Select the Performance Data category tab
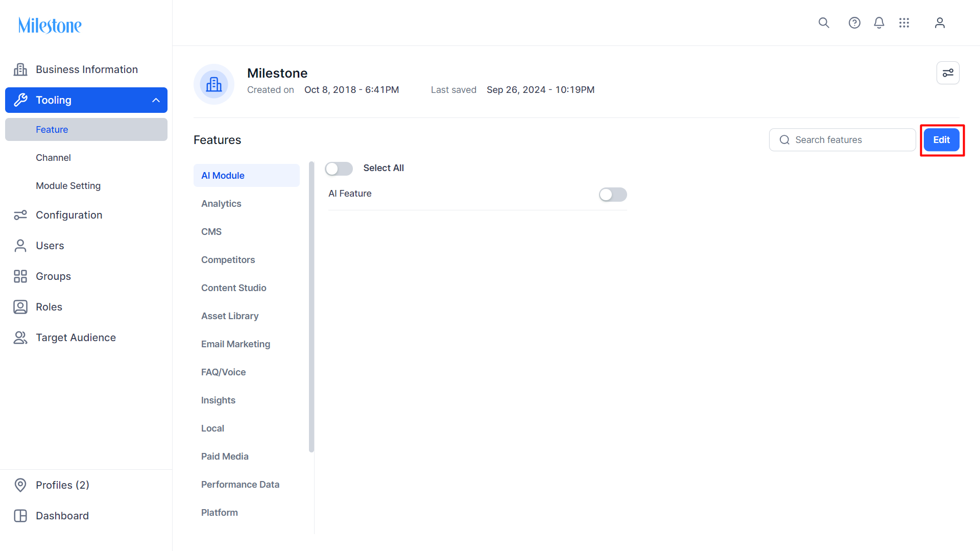This screenshot has width=980, height=551. pos(247,485)
